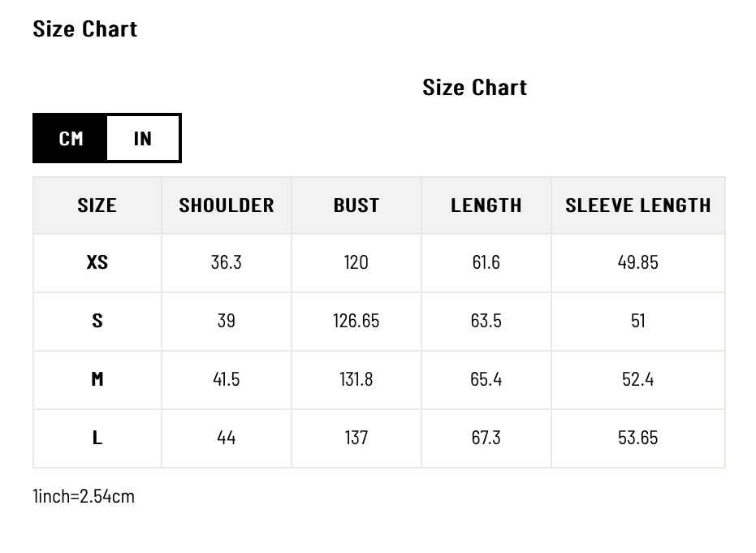Viewport: 756px width, 553px height.
Task: Select the M size row label
Action: pyautogui.click(x=97, y=379)
